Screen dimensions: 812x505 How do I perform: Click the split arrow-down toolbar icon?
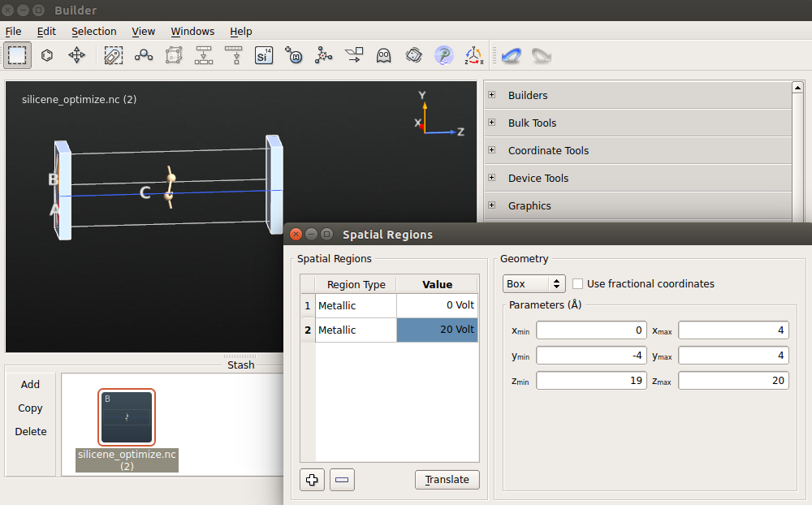pos(234,55)
